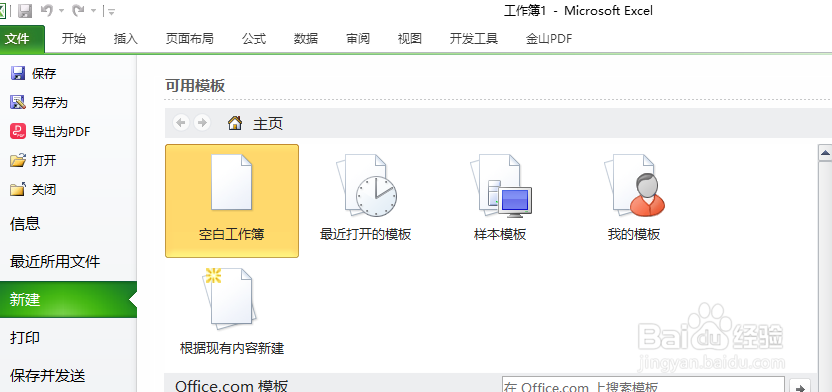
Task: Click the Redo arrow in quick access toolbar
Action: coord(79,10)
